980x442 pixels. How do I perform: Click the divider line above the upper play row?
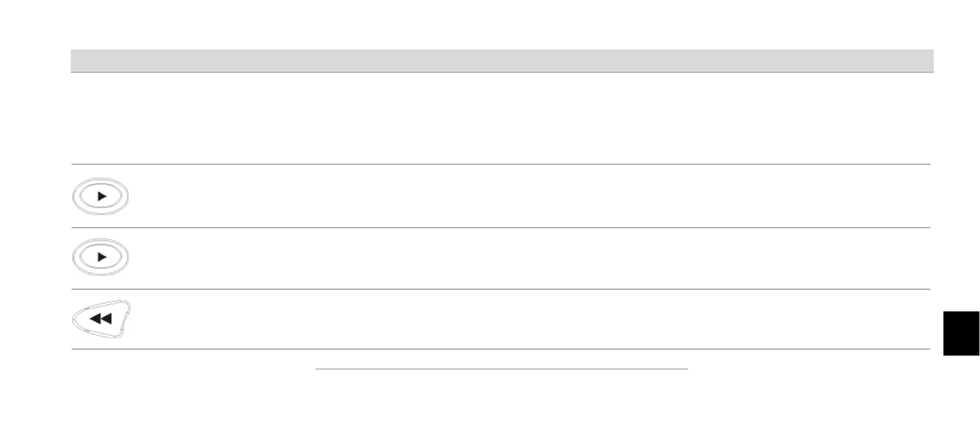500,164
